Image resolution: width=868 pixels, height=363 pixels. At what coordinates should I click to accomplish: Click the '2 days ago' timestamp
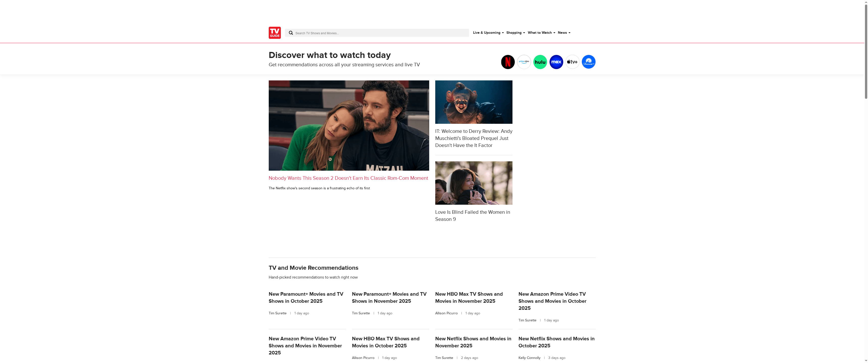click(x=469, y=358)
